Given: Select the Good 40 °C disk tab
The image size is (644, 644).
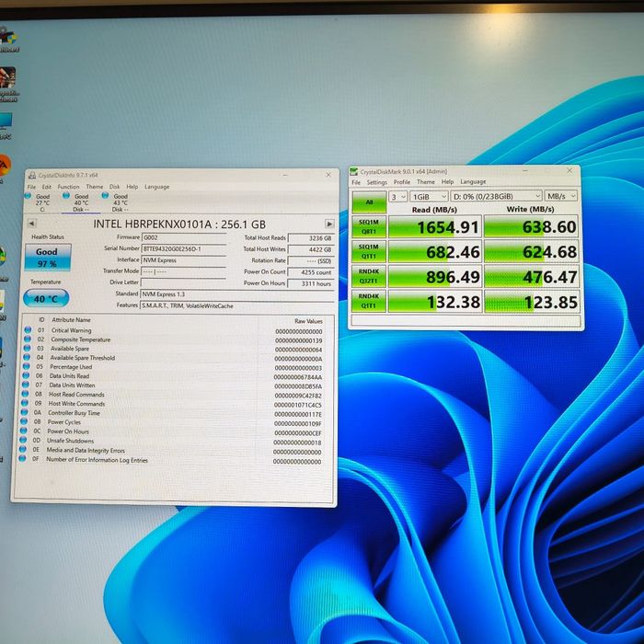Looking at the screenshot, I should 81,202.
